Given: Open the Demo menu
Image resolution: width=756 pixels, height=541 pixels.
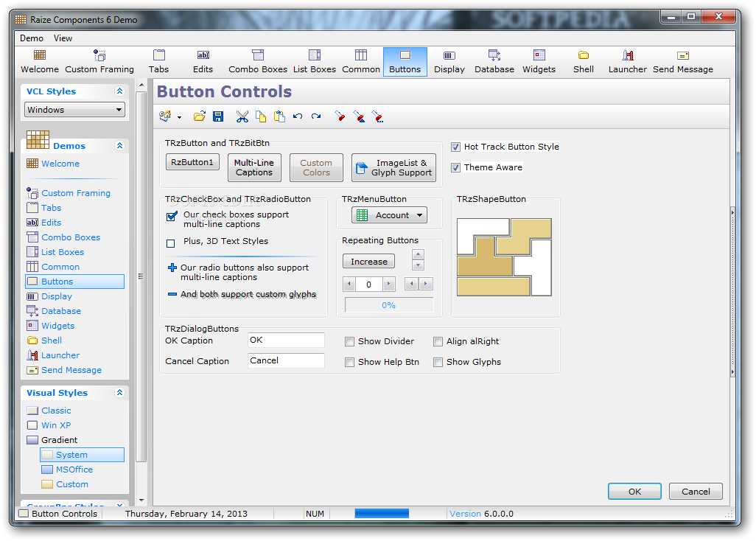Looking at the screenshot, I should pos(32,38).
